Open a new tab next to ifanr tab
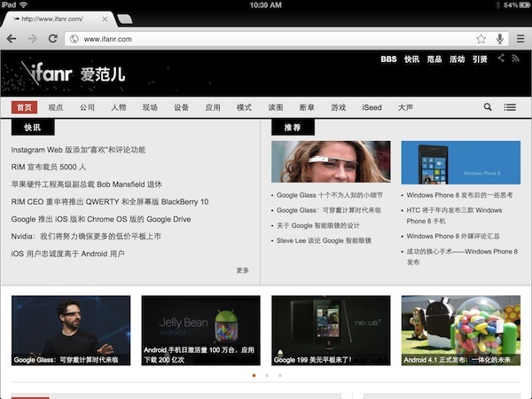 click(125, 19)
